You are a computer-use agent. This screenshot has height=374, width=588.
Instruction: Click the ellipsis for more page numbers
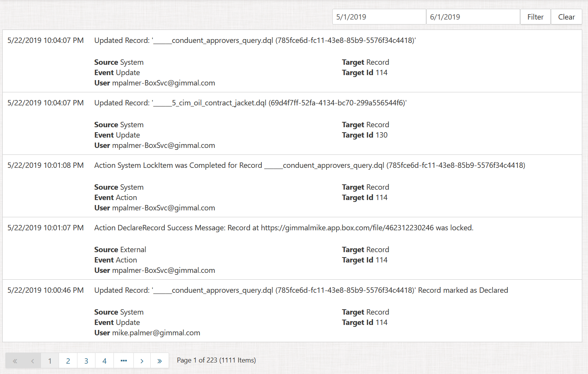tap(123, 361)
